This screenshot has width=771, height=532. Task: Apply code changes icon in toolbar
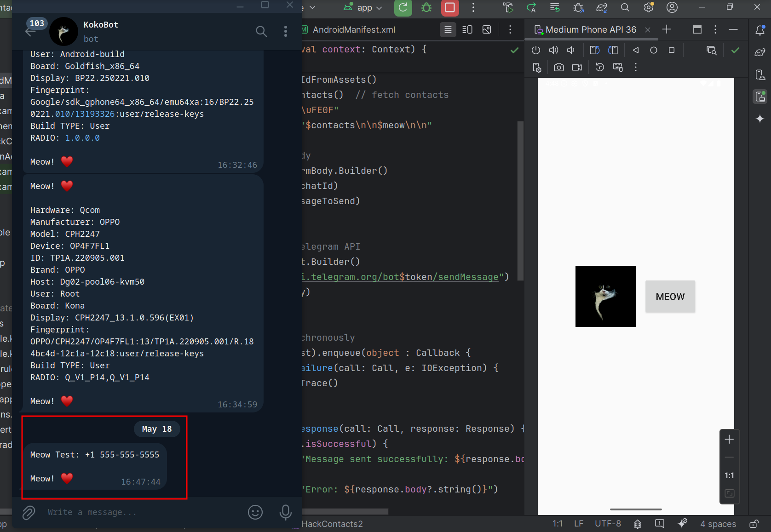[x=555, y=8]
